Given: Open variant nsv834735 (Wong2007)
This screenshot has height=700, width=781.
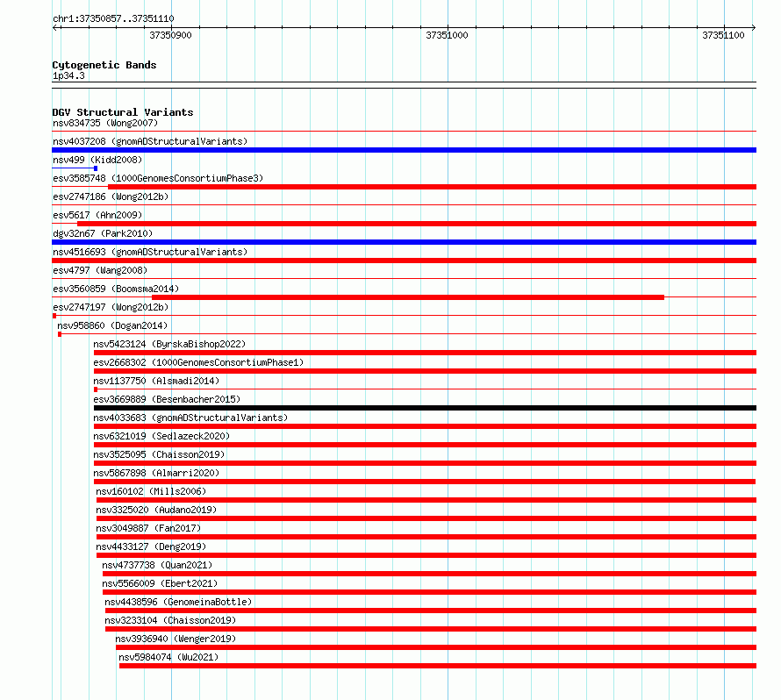Looking at the screenshot, I should click(x=105, y=123).
